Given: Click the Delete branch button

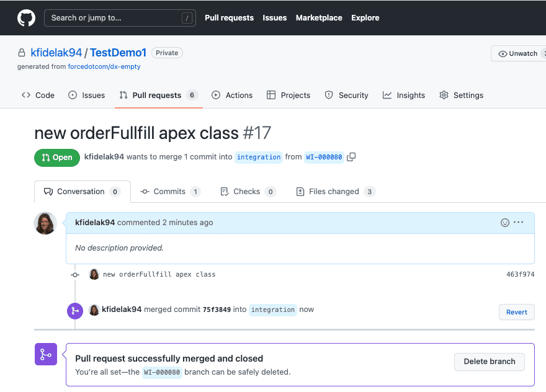Looking at the screenshot, I should coord(490,362).
